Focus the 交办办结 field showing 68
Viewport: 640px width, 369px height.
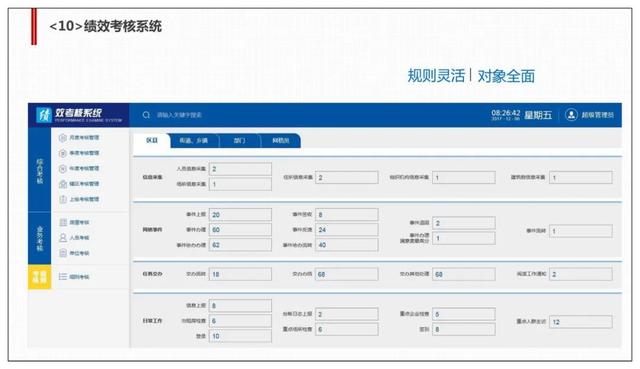347,274
